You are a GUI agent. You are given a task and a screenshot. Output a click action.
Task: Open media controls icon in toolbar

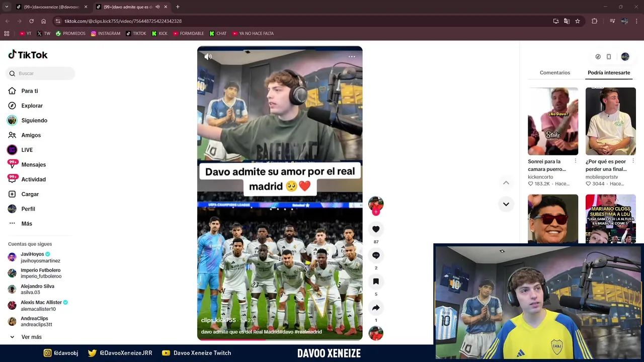(612, 21)
